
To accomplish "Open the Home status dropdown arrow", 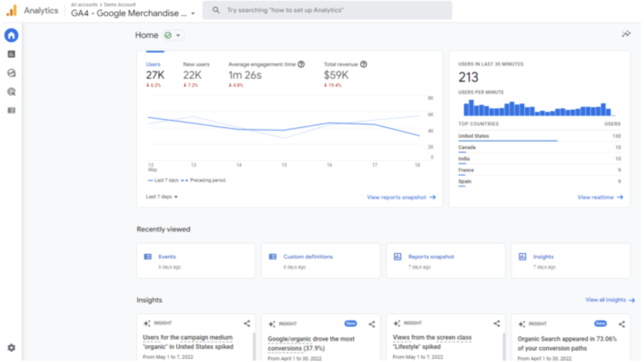I will (178, 35).
